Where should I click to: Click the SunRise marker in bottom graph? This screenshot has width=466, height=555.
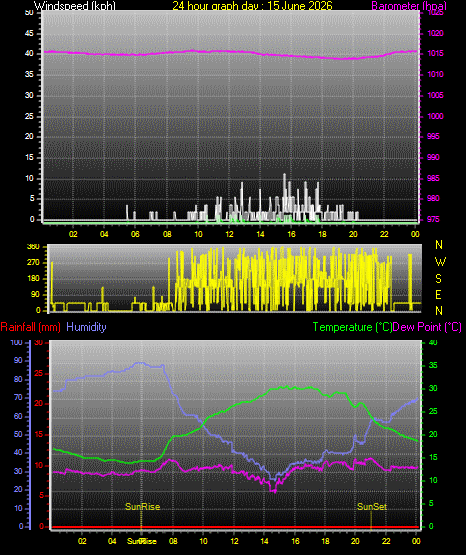coord(143,507)
